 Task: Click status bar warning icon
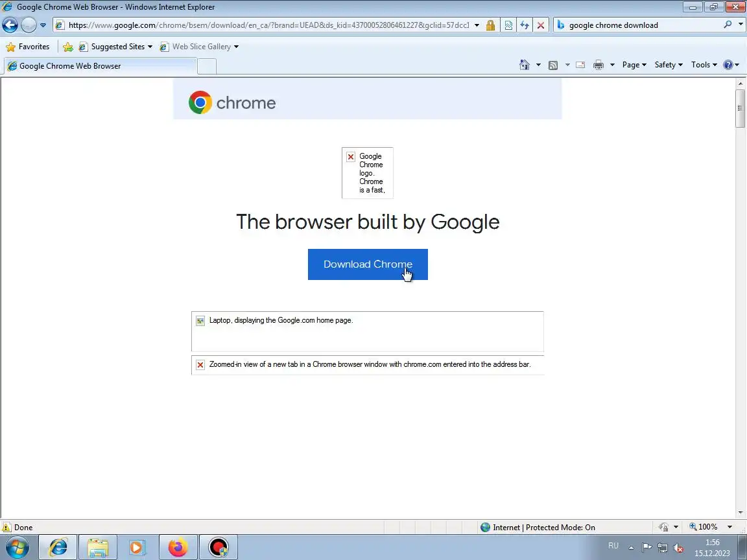6,527
